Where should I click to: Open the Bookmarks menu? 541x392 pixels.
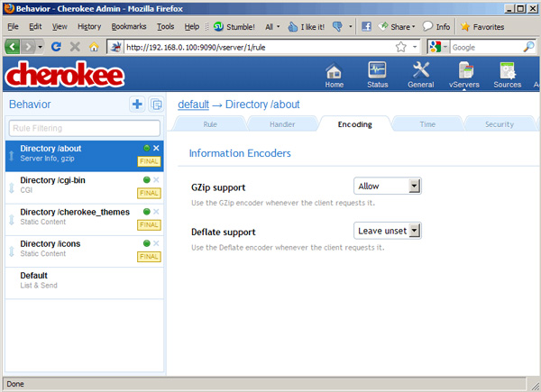(x=128, y=26)
